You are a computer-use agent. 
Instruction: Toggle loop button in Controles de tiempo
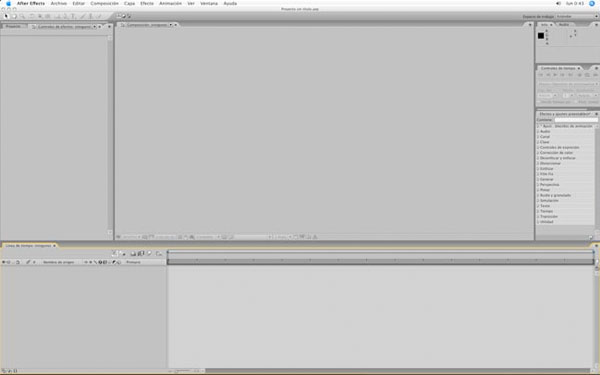click(588, 75)
